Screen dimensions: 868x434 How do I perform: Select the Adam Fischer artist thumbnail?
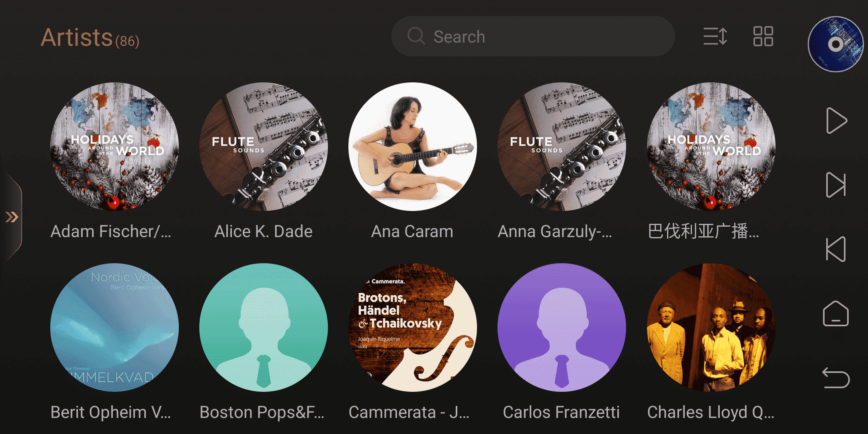click(x=115, y=147)
